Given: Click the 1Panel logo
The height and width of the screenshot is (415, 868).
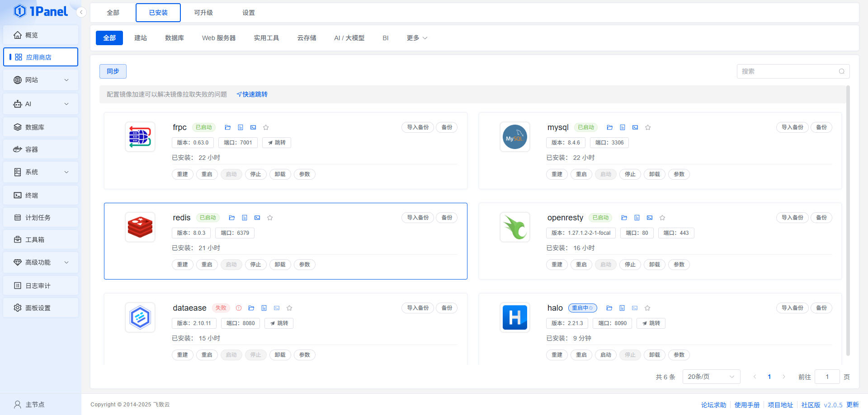Looking at the screenshot, I should tap(41, 11).
